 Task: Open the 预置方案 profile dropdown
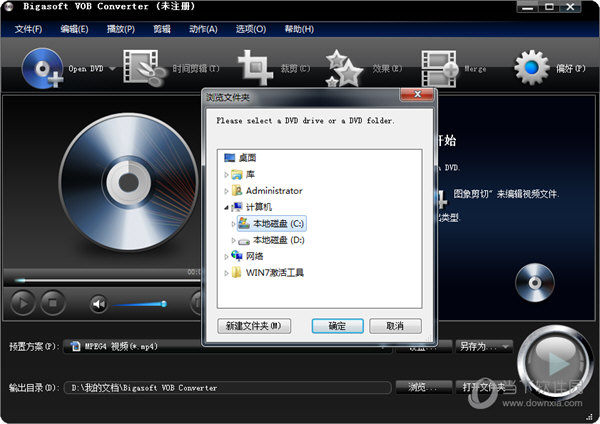[x=228, y=346]
